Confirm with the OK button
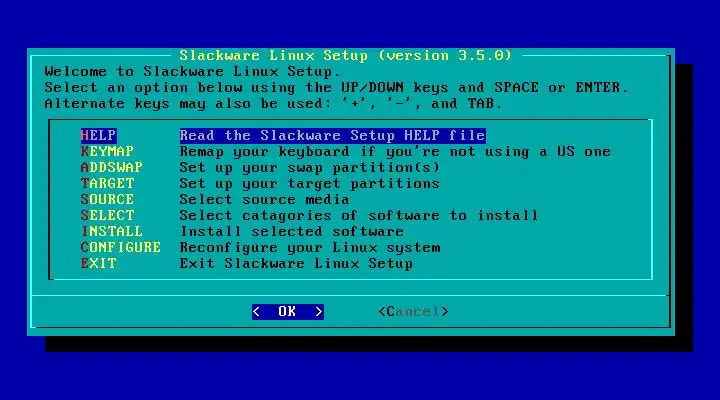 click(x=287, y=312)
